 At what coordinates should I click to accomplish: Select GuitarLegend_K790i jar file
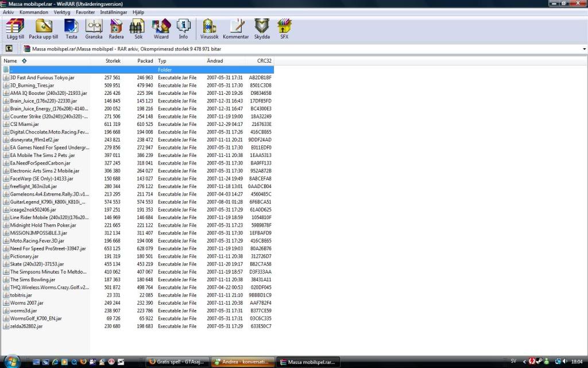pos(48,202)
